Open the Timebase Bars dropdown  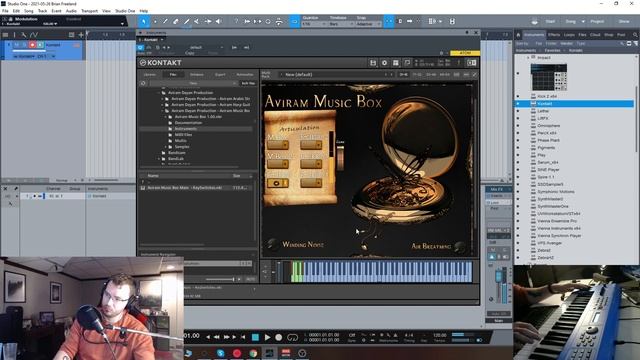tap(341, 24)
